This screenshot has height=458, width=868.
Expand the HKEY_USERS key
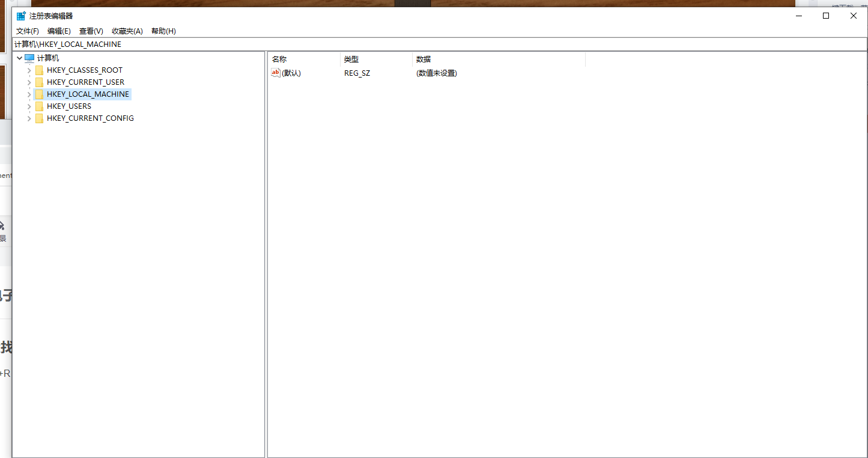(x=29, y=106)
